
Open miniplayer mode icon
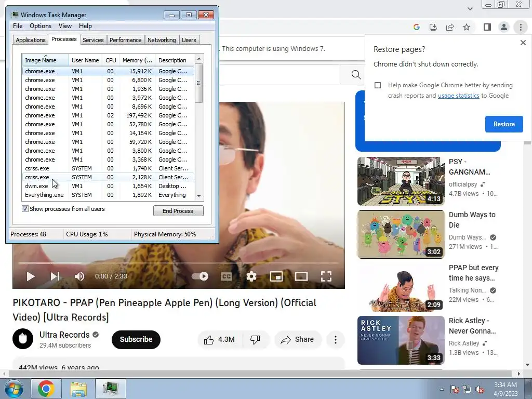[276, 276]
